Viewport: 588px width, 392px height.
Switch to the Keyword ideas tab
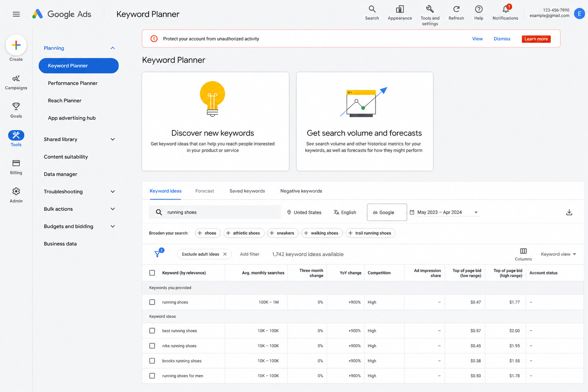click(x=165, y=191)
